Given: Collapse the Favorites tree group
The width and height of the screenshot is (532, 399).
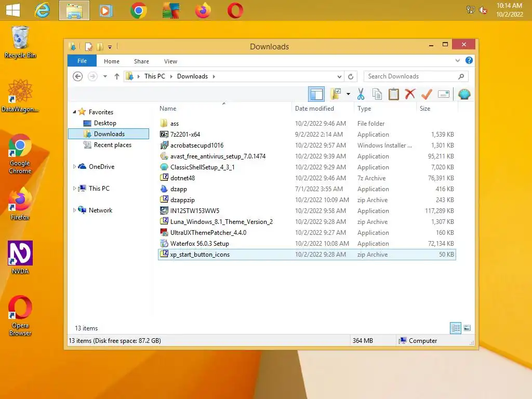Looking at the screenshot, I should pos(74,112).
